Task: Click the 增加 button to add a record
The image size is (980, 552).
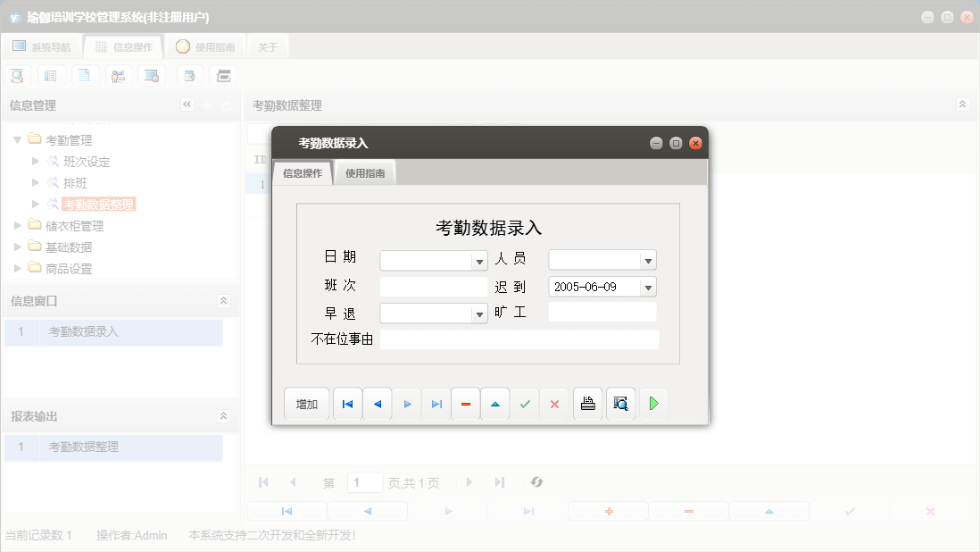Action: pos(306,404)
